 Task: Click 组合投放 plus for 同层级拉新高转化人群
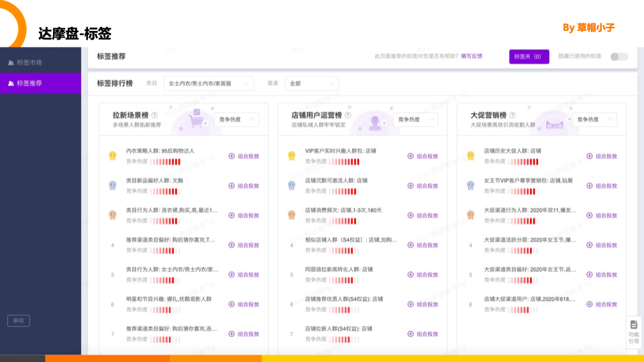pos(411,275)
